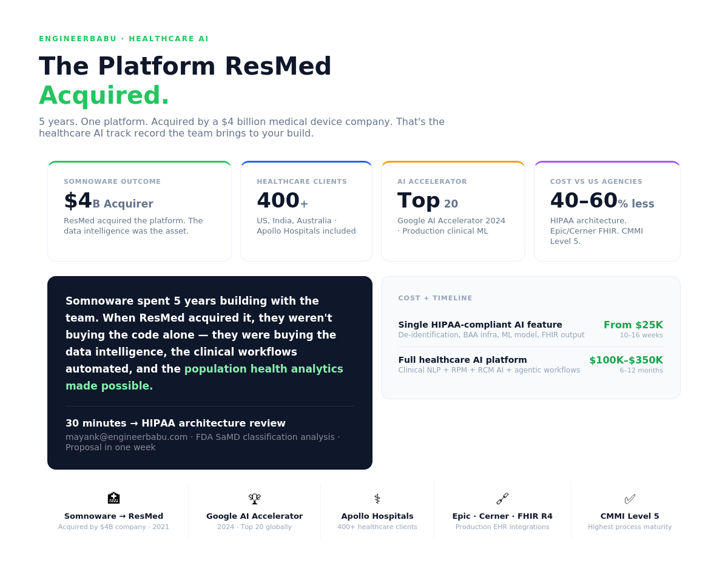Viewport: 728px width, 574px height.
Task: Click the '$4B Acquirer' stat value
Action: (x=109, y=201)
